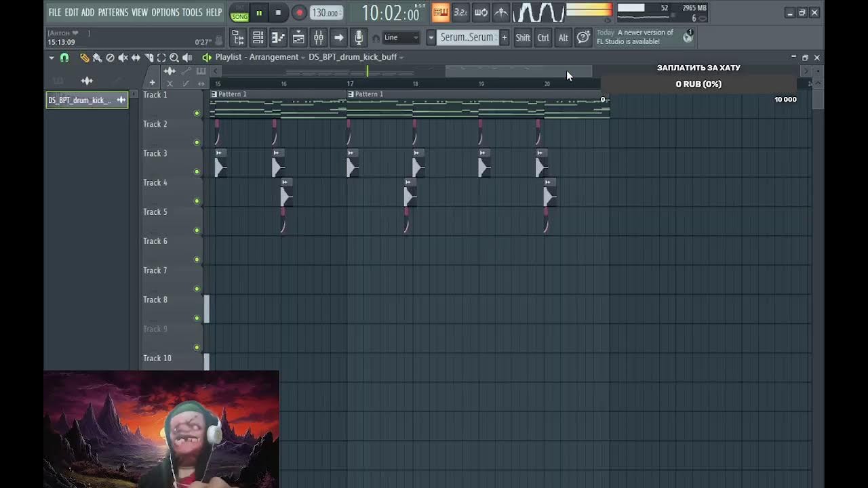
Task: Mute Track 1 using its green LED
Action: (x=197, y=113)
